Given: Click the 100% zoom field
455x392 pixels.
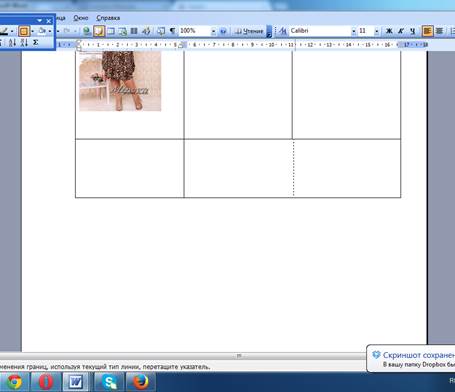Looking at the screenshot, I should click(195, 31).
